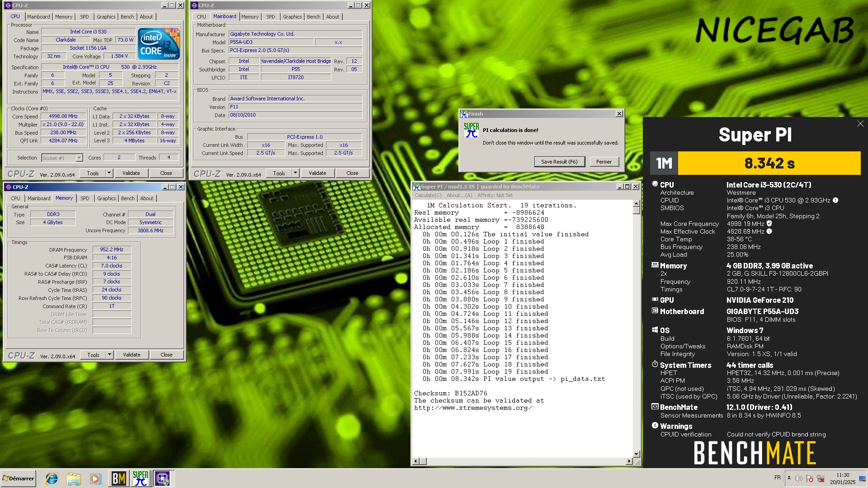Click Validate in Mainboard CPU-Z window

(317, 173)
